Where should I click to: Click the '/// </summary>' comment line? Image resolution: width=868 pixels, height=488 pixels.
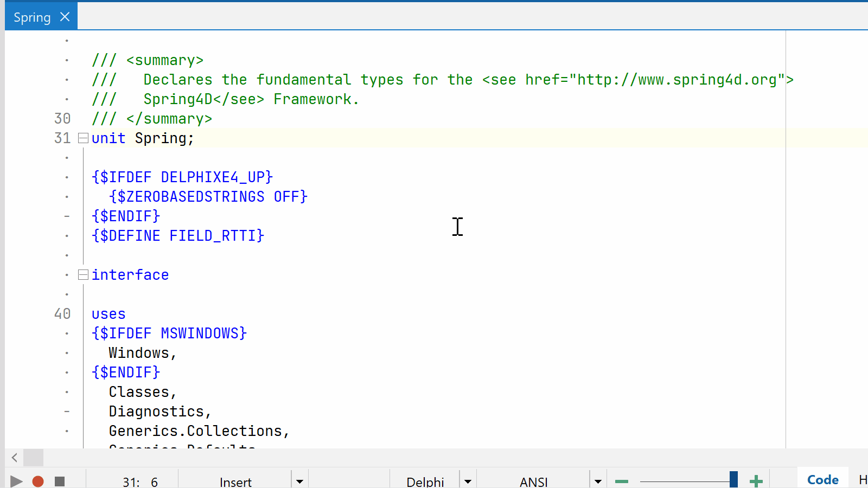(x=152, y=119)
